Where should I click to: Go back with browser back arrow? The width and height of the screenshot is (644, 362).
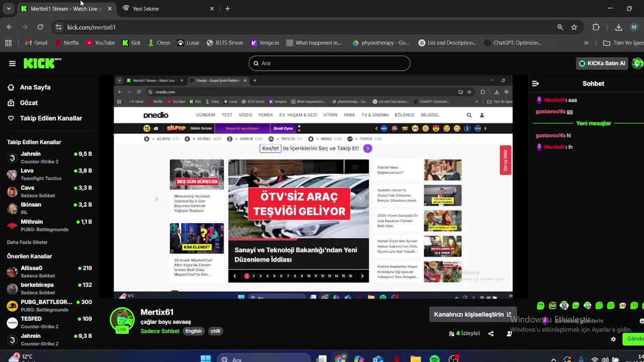click(x=10, y=27)
